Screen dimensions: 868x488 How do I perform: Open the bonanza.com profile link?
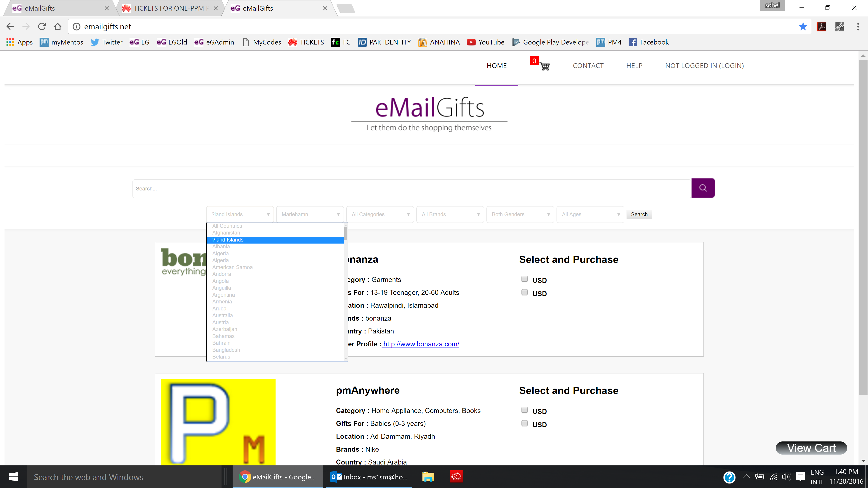(421, 344)
